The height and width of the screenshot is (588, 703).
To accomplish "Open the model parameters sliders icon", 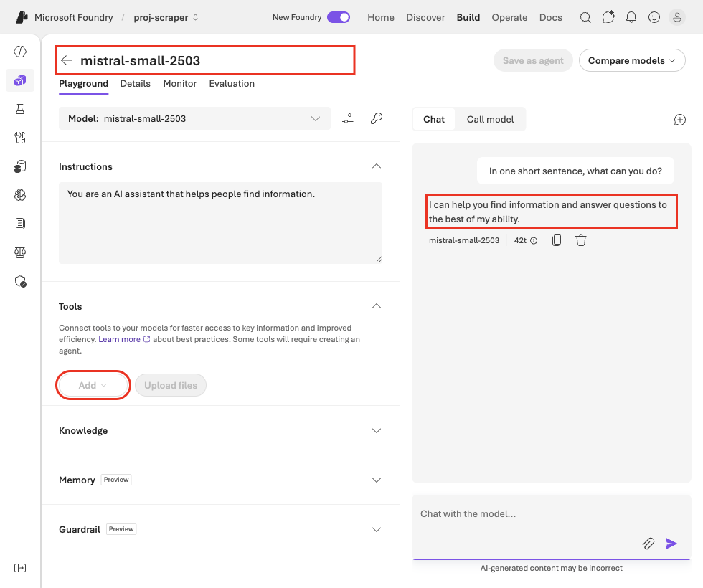I will click(x=348, y=118).
